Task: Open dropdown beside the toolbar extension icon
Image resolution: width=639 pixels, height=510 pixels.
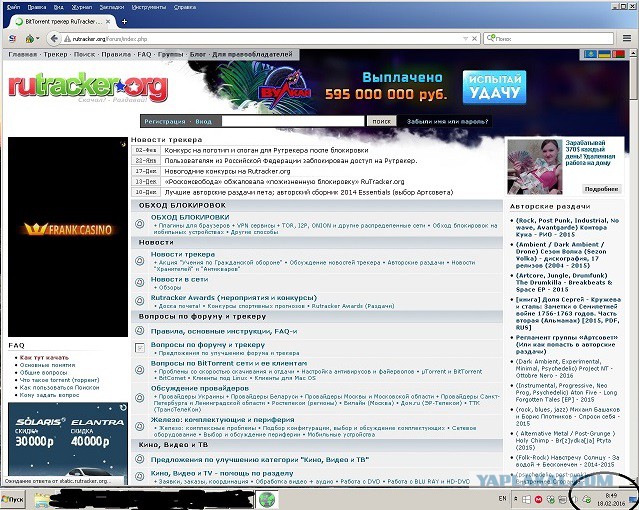Action: pos(37,39)
